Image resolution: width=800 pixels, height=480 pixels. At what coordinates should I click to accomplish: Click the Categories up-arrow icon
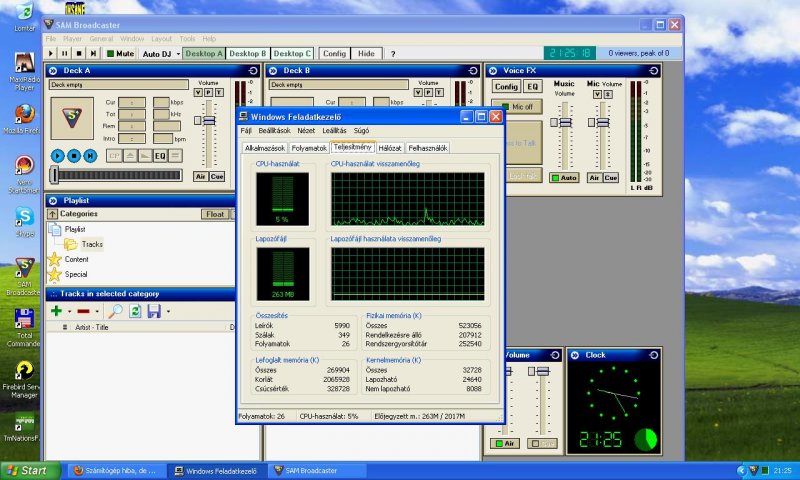52,214
